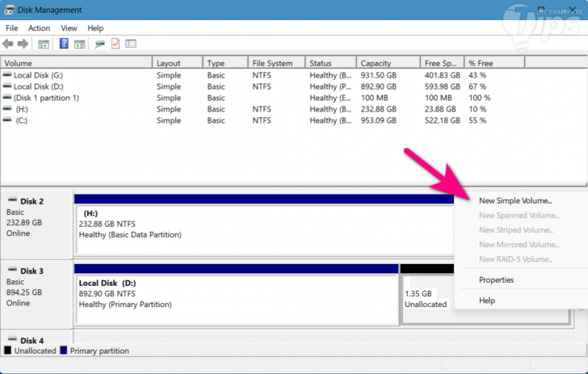Click the greyed New Spanned Volume... entry
This screenshot has height=374, width=588.
519,216
